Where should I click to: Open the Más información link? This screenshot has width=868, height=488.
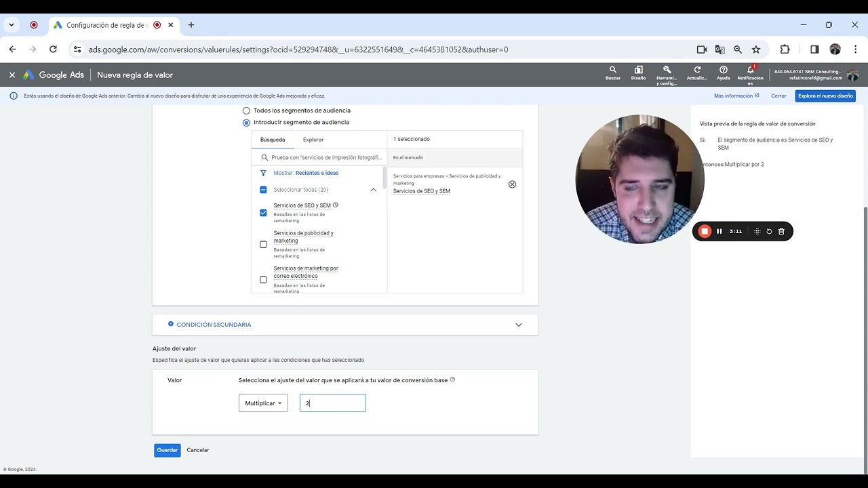pyautogui.click(x=736, y=96)
